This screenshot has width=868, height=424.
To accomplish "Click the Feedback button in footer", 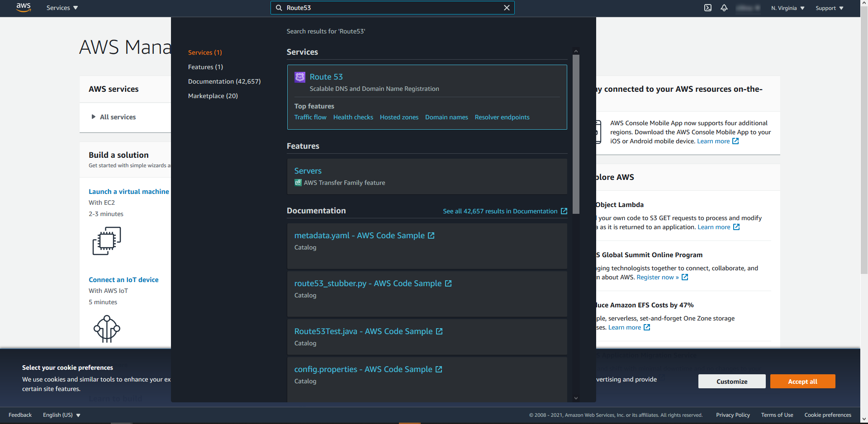I will point(20,415).
